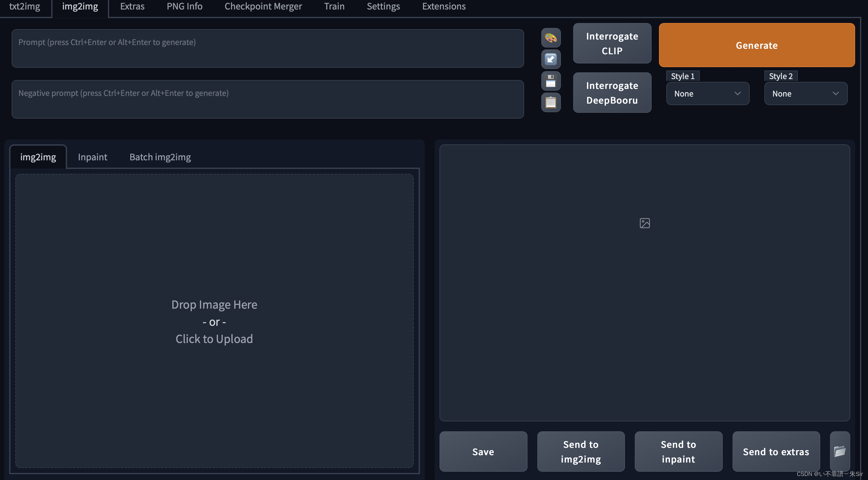Open the output folder icon button
The height and width of the screenshot is (480, 868).
pyautogui.click(x=839, y=451)
